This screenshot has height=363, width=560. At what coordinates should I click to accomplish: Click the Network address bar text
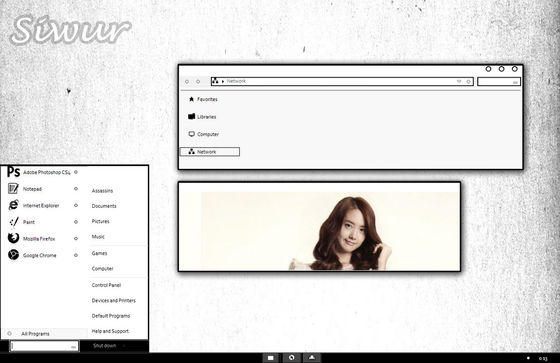point(236,81)
